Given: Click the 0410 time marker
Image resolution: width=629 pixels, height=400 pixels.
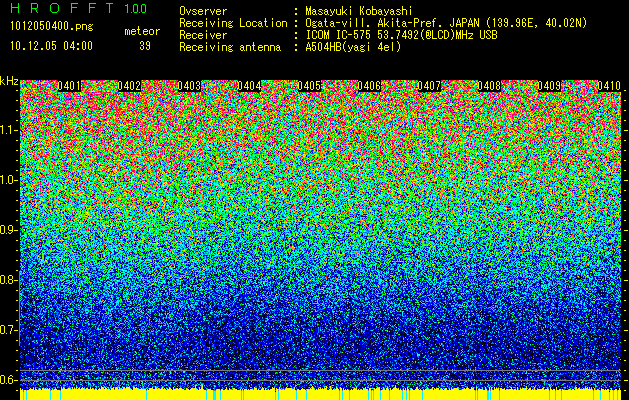Looking at the screenshot, I should pos(609,86).
